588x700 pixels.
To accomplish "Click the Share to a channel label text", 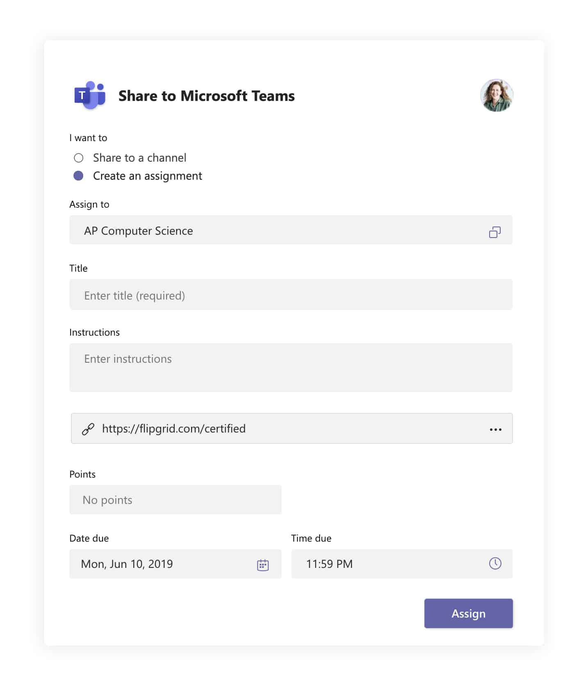I will pyautogui.click(x=139, y=158).
